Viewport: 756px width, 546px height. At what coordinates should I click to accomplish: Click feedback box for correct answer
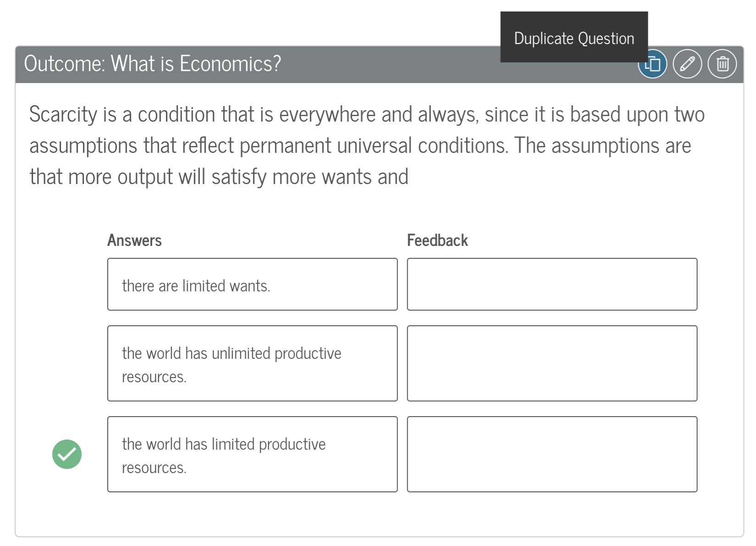[552, 454]
